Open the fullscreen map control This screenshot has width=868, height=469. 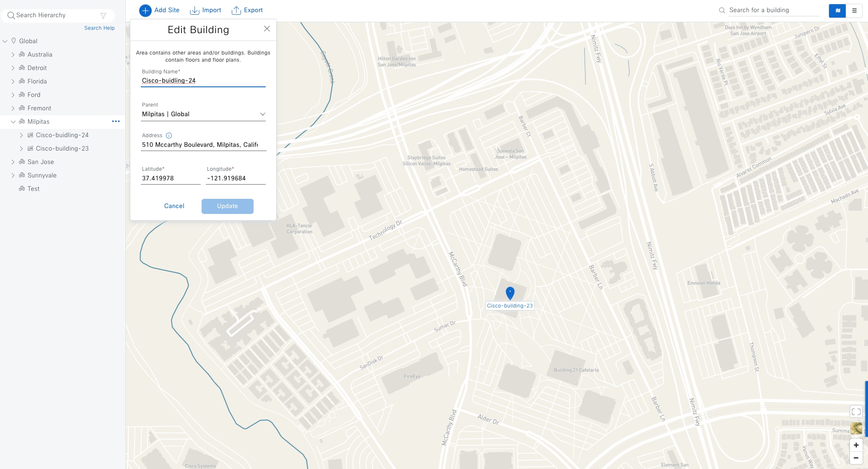point(856,412)
